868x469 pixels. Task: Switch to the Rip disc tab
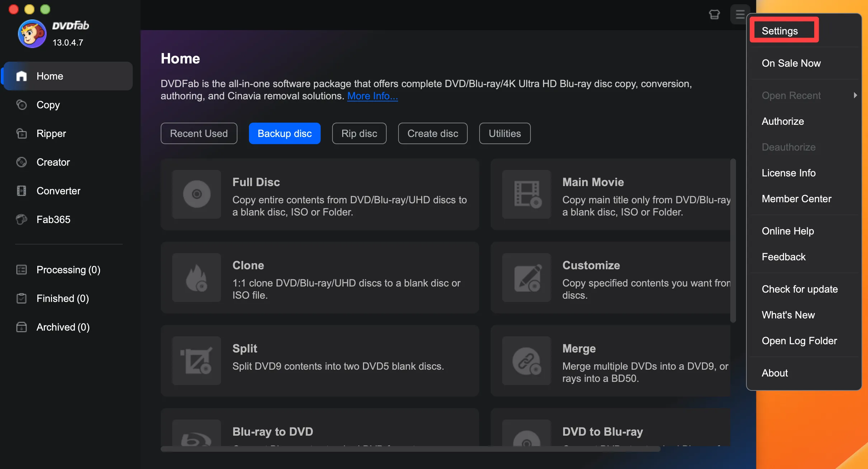(x=359, y=133)
